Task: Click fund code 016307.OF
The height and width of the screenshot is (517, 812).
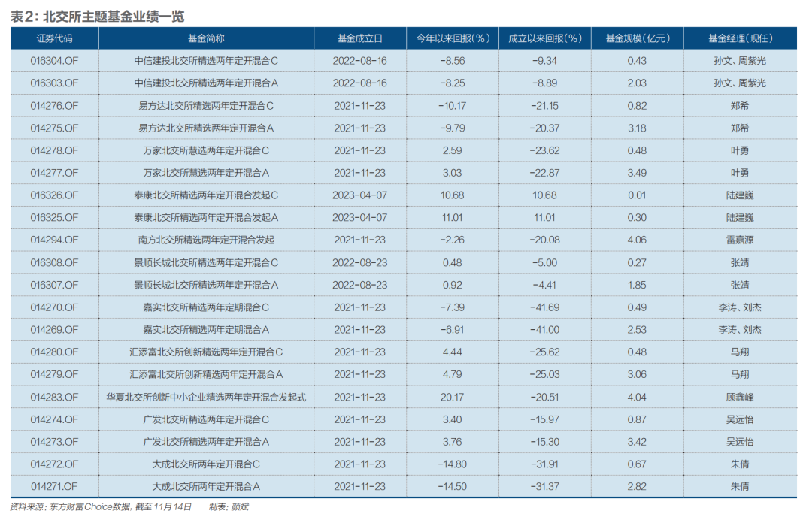Action: click(54, 285)
